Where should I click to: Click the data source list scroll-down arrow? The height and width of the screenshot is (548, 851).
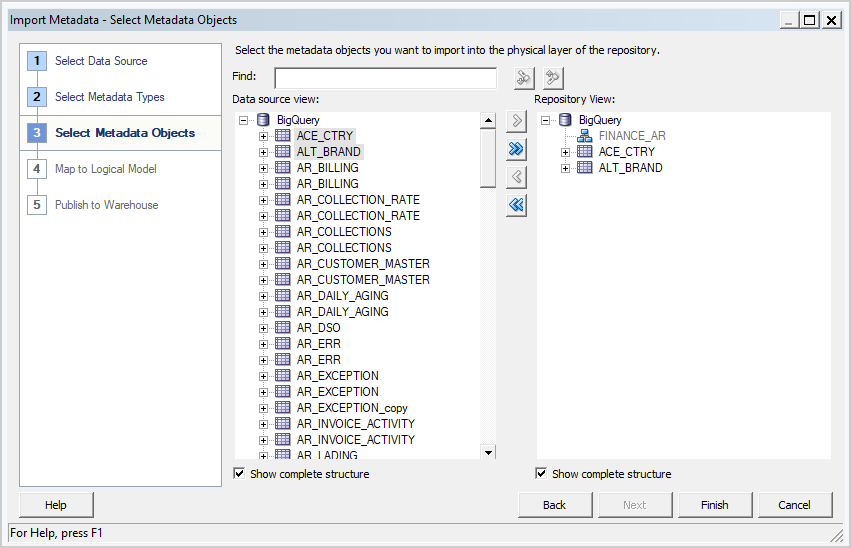tap(488, 452)
